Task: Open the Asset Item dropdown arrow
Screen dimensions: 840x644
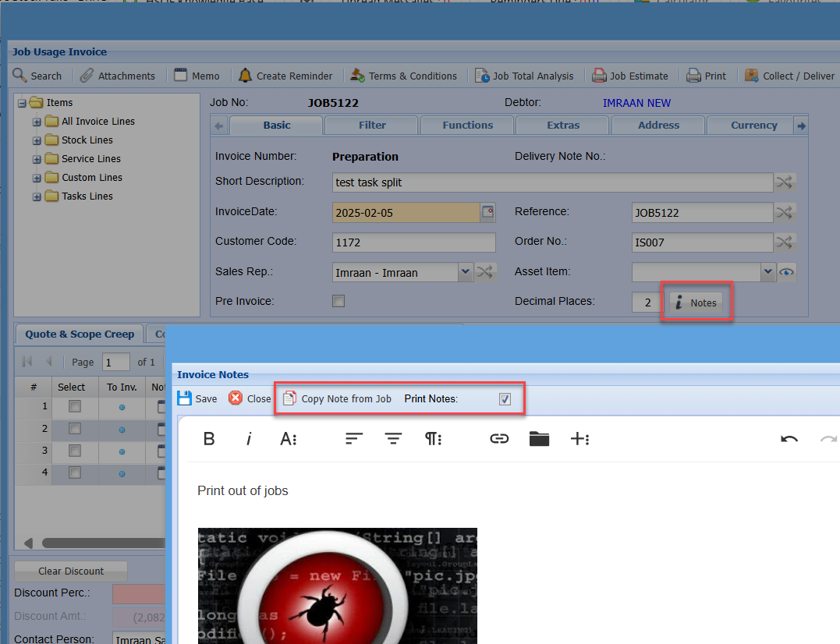Action: coord(768,272)
